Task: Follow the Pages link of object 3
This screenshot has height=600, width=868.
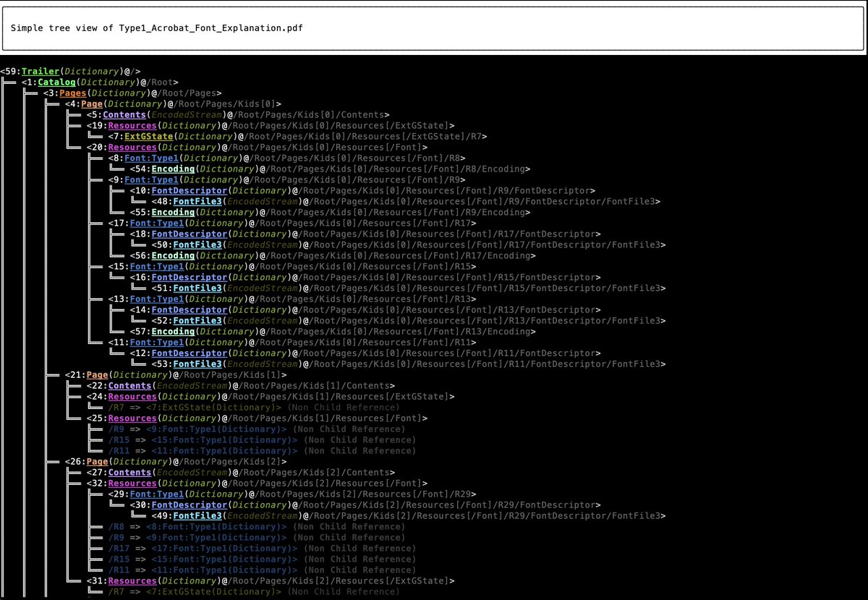Action: coord(73,93)
